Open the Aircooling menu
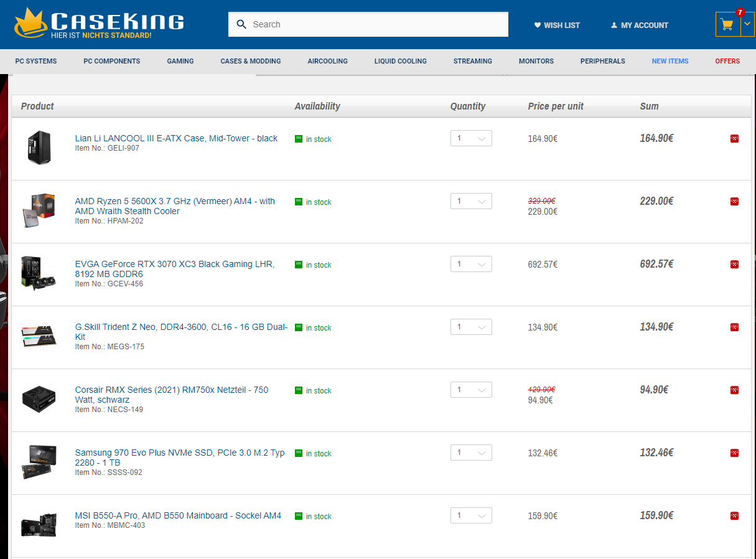This screenshot has width=756, height=559. [x=327, y=61]
